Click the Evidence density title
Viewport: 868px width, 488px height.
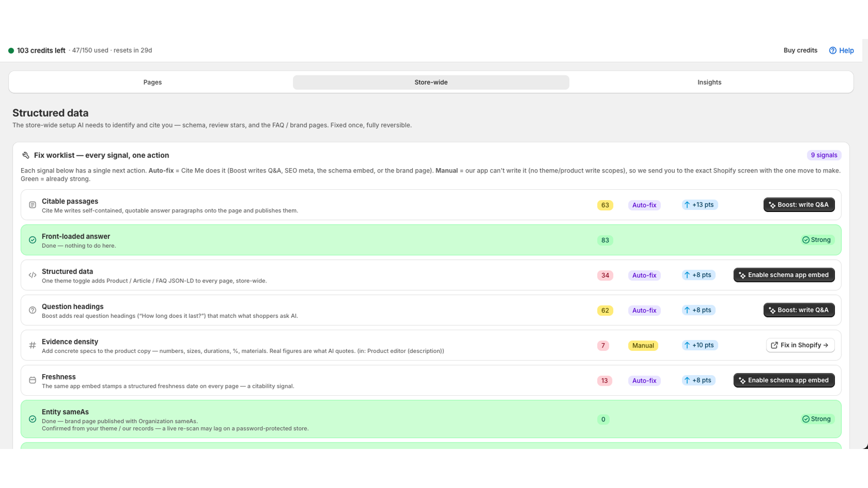[x=70, y=342]
